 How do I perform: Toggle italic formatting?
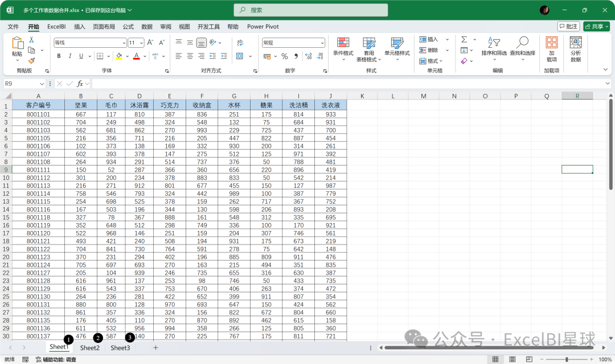tap(70, 56)
